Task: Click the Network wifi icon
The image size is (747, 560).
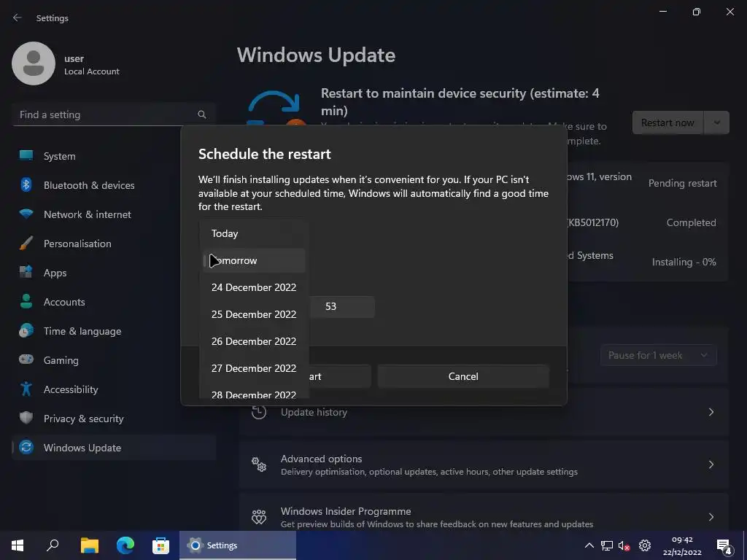Action: 26,214
